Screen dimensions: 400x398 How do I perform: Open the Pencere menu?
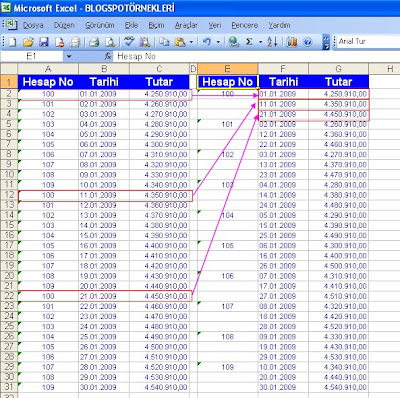(245, 25)
